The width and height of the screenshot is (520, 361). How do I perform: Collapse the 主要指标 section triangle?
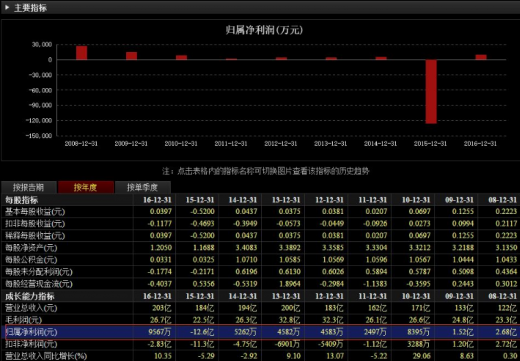7,7
